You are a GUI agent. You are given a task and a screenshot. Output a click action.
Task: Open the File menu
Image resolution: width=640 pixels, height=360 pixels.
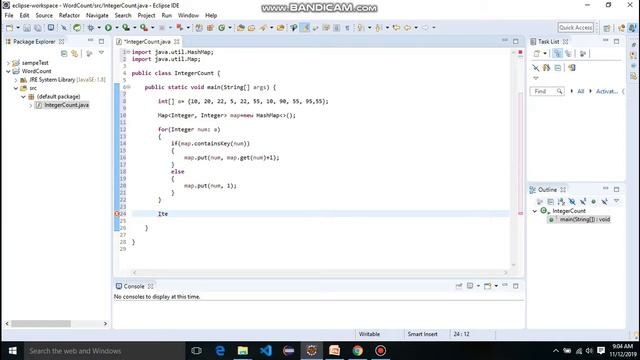tap(9, 16)
